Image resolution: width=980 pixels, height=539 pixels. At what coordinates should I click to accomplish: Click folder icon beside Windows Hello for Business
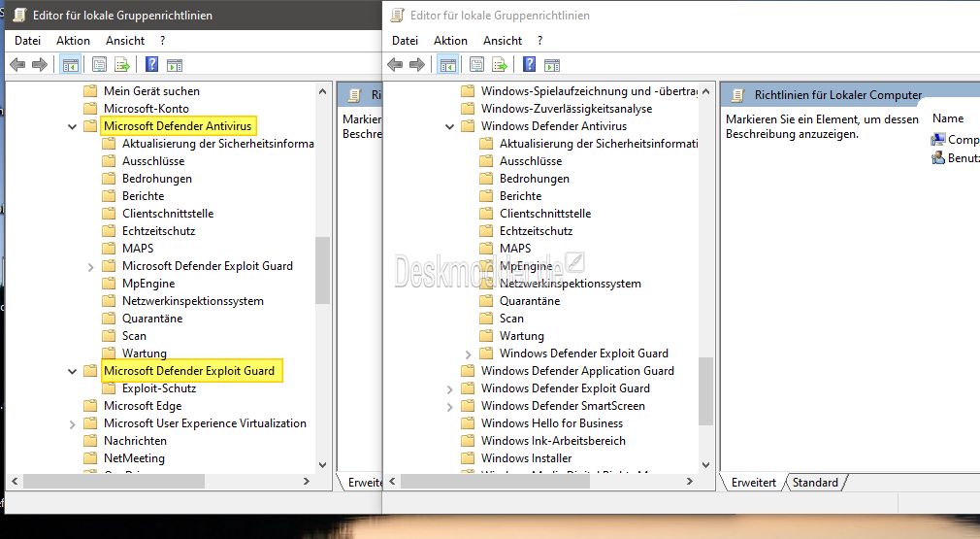468,423
